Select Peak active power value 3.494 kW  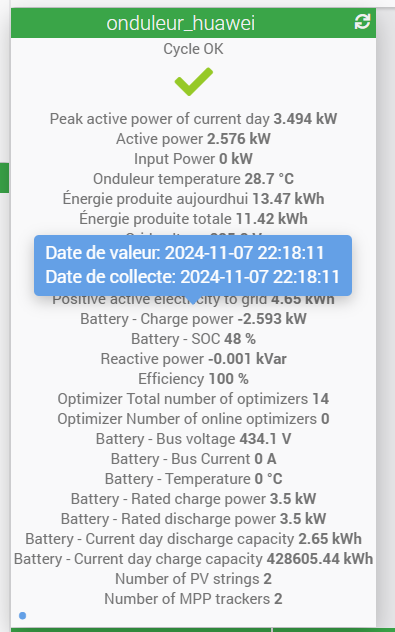(x=305, y=119)
